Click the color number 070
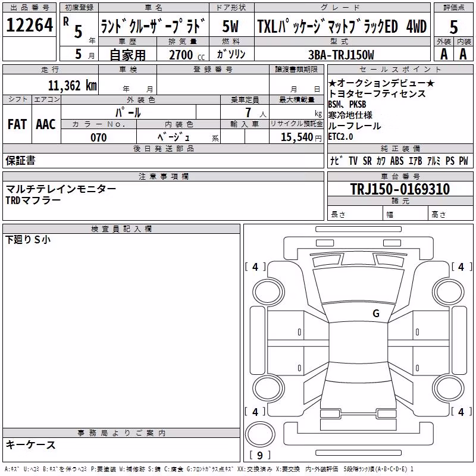476x476 pixels. [99, 137]
